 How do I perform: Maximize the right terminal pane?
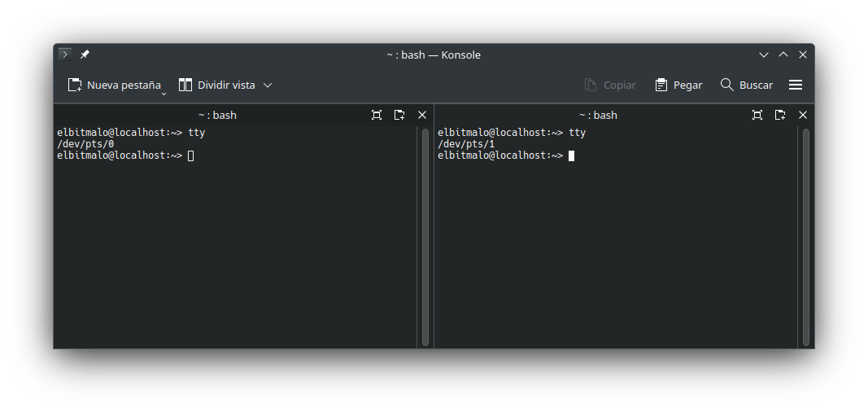[x=757, y=115]
